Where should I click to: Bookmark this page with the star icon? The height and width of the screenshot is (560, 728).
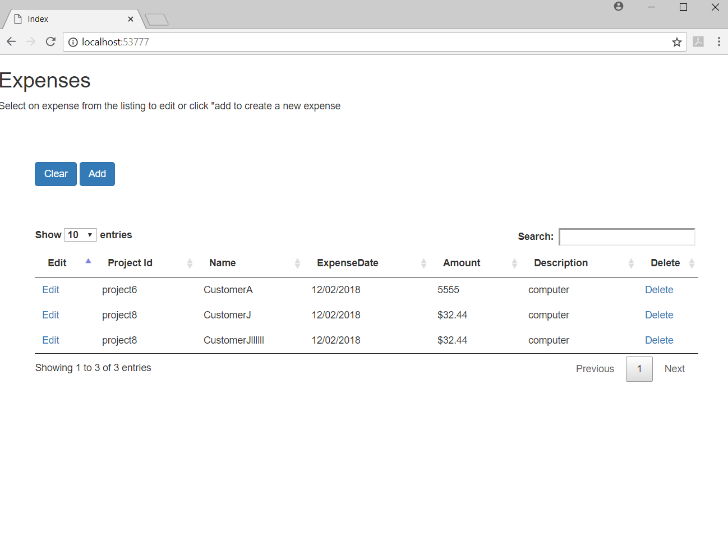point(676,41)
